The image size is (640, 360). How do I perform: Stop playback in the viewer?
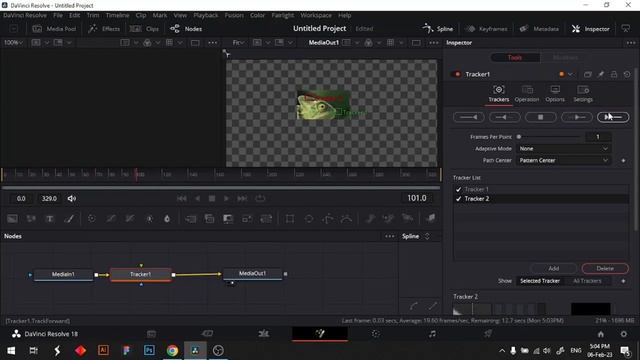click(x=212, y=198)
